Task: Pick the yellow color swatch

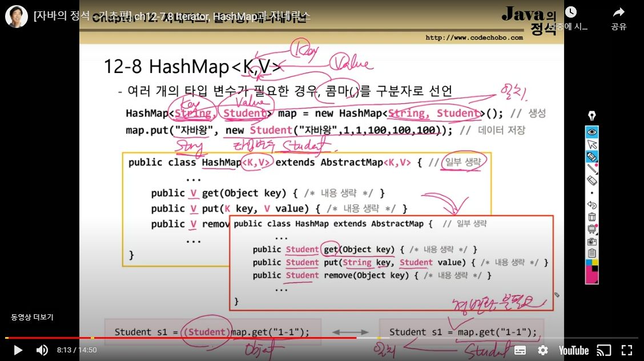Action: point(595,262)
